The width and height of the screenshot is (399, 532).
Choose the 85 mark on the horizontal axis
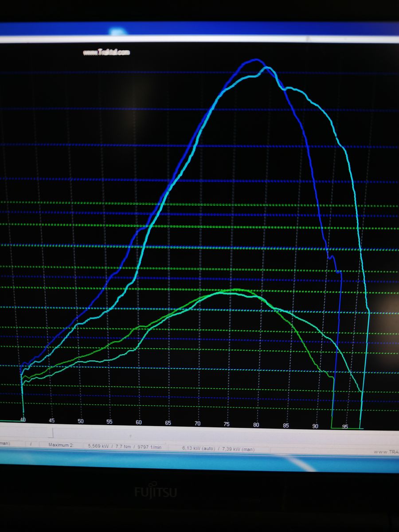(x=286, y=426)
